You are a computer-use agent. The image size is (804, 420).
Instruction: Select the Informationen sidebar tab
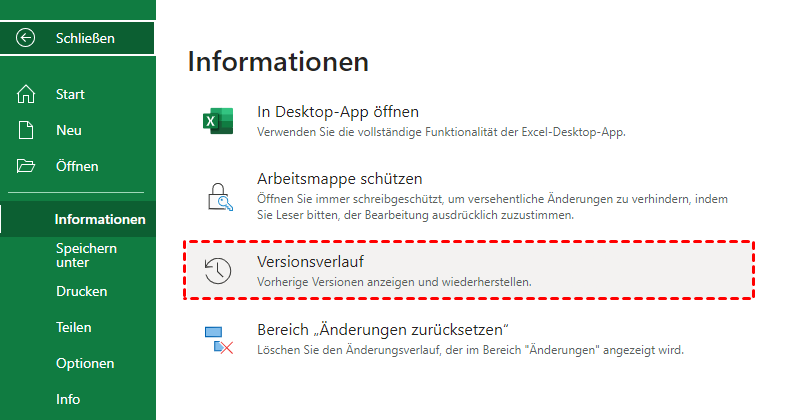pyautogui.click(x=100, y=219)
